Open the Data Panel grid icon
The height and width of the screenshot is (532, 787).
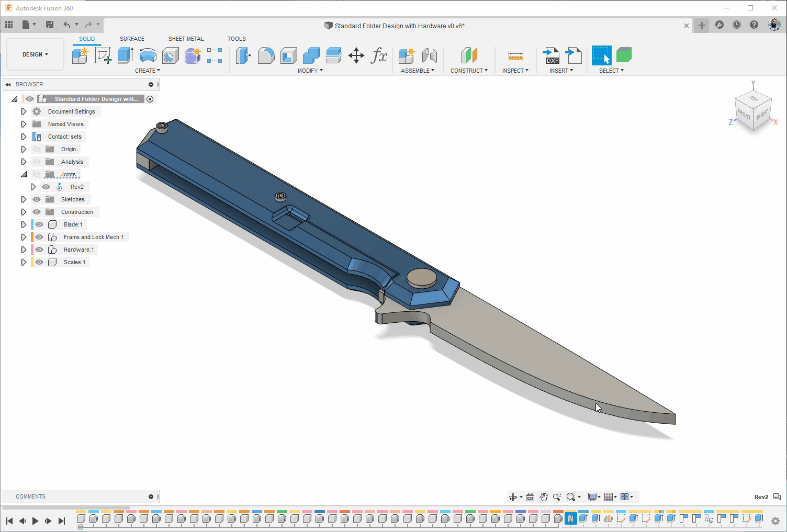click(x=9, y=25)
